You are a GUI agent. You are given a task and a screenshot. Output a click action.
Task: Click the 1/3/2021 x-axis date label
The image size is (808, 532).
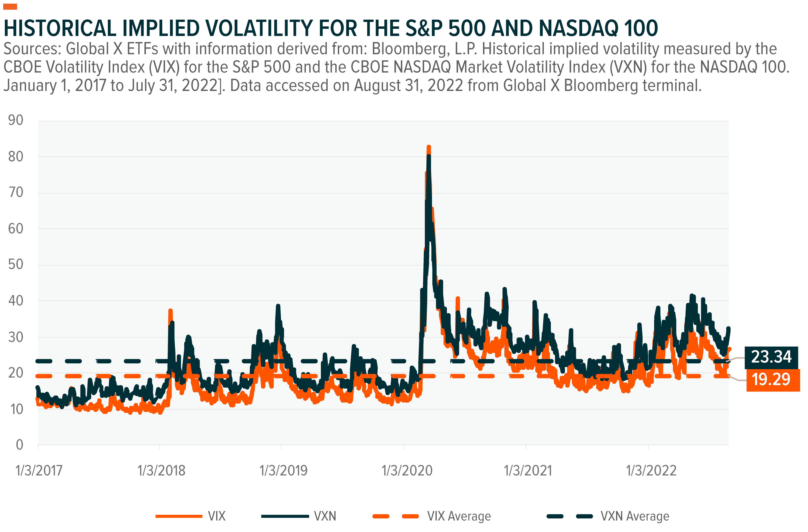point(528,471)
